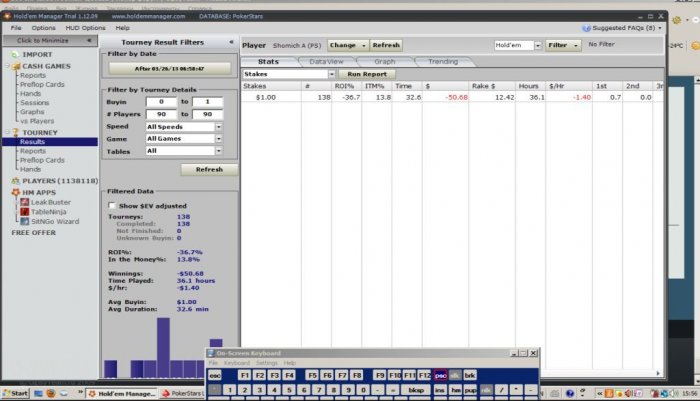Click the $1.00 stakes row cell
The height and width of the screenshot is (401, 700).
pos(266,97)
